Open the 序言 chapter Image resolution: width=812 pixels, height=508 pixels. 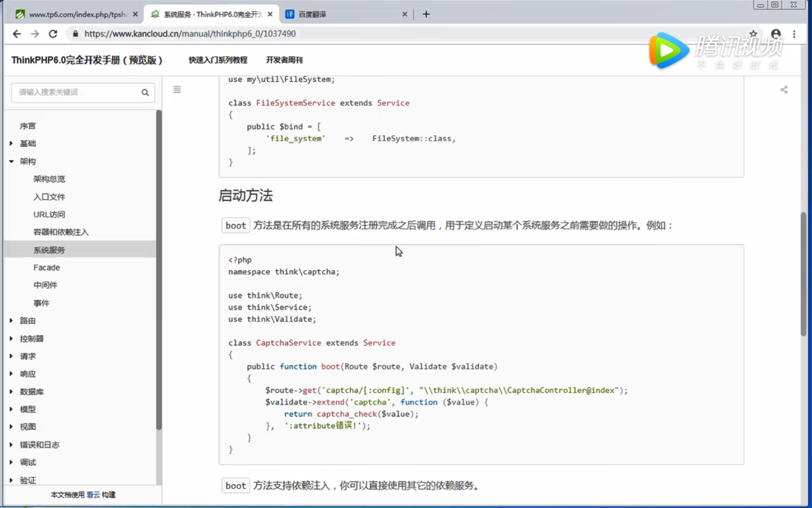click(x=28, y=126)
